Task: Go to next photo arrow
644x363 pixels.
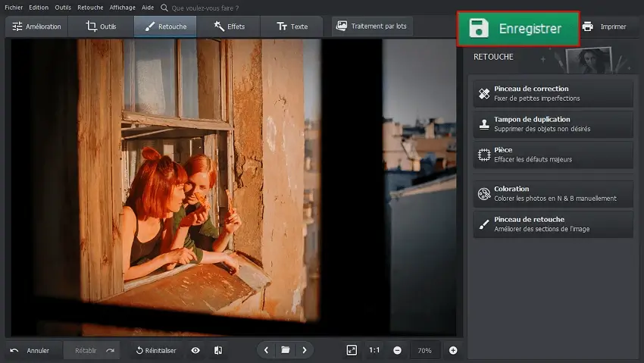Action: [x=305, y=350]
